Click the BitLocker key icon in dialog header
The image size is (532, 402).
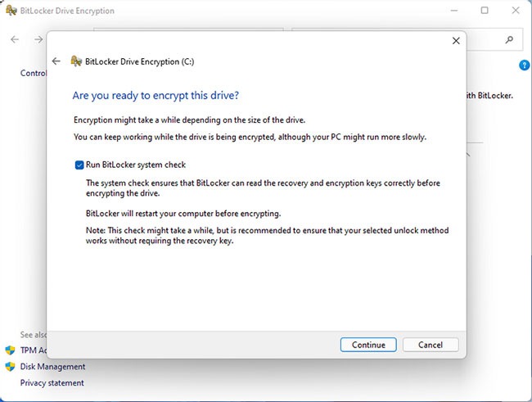tap(76, 61)
